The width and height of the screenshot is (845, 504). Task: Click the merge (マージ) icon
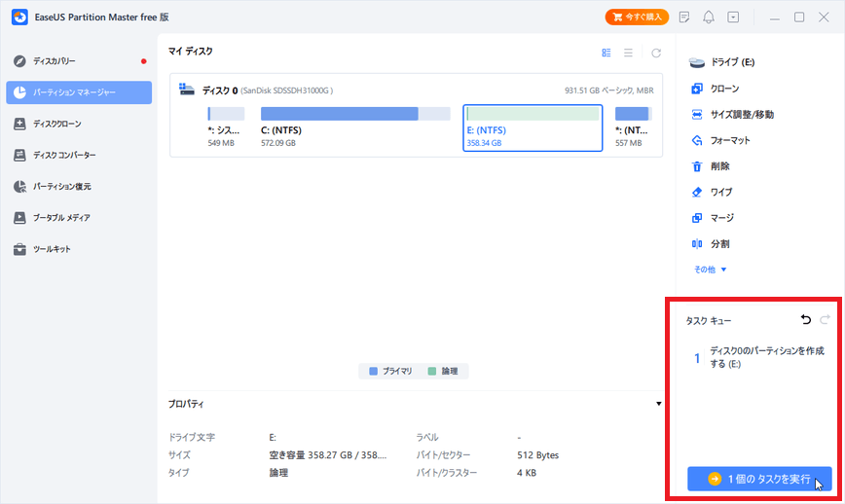point(696,218)
